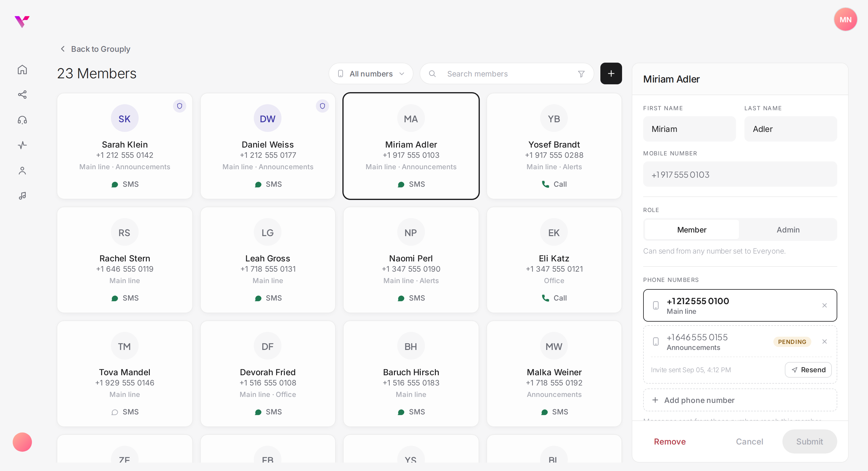Click the Call phone icon on Yosef Brandt
The image size is (868, 471).
[x=545, y=184]
